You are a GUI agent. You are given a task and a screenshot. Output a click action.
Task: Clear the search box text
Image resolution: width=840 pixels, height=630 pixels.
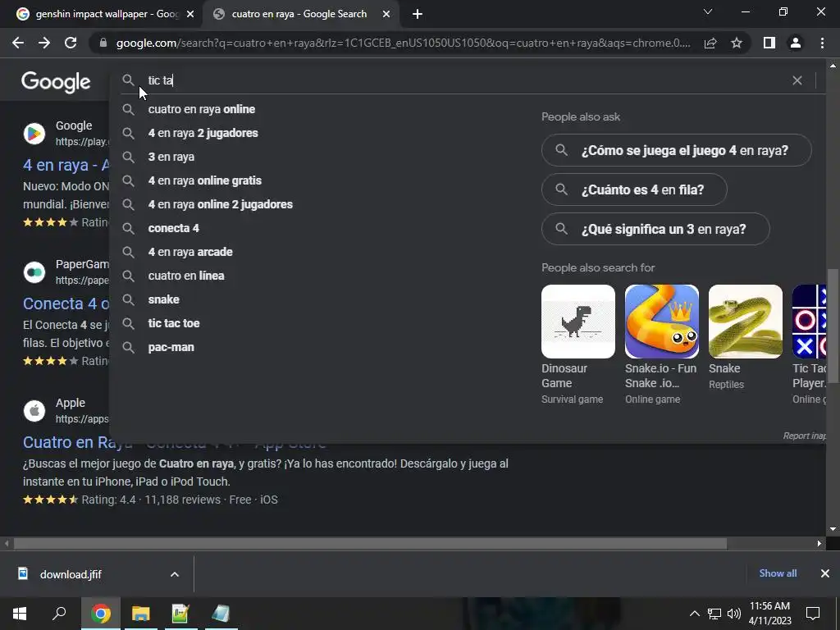[x=797, y=80]
